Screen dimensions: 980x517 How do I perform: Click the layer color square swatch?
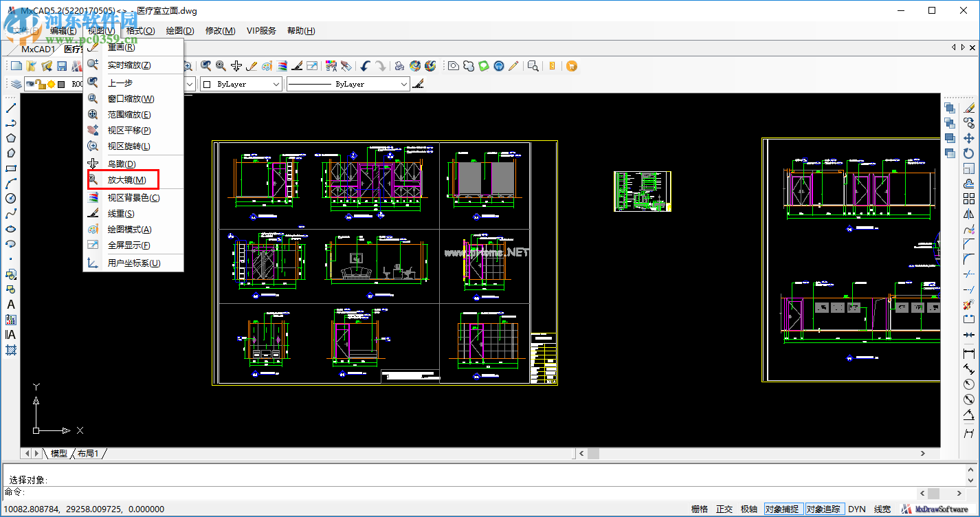61,84
